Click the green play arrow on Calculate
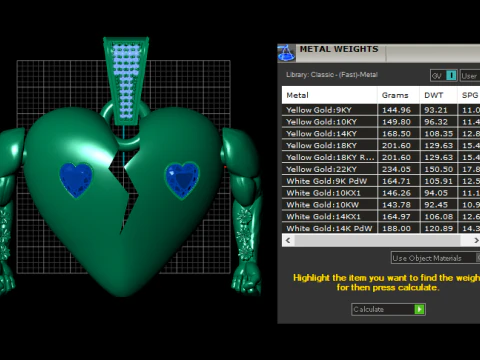This screenshot has width=480, height=360. pos(419,309)
